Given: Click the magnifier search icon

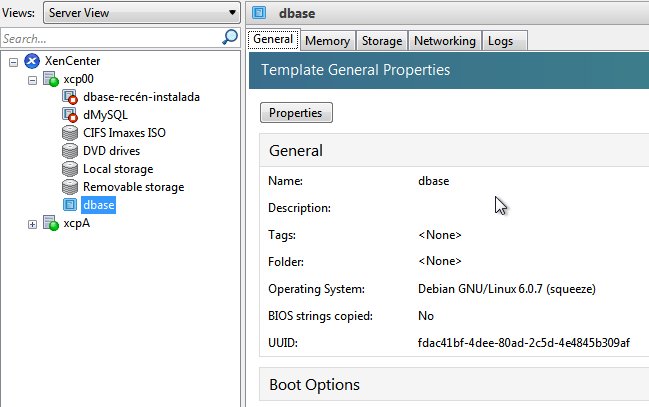Looking at the screenshot, I should click(x=230, y=37).
